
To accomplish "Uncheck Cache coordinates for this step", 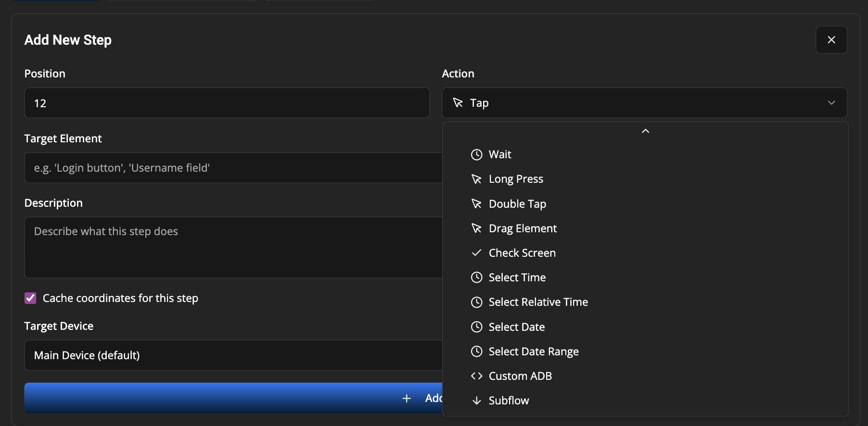I will [30, 298].
